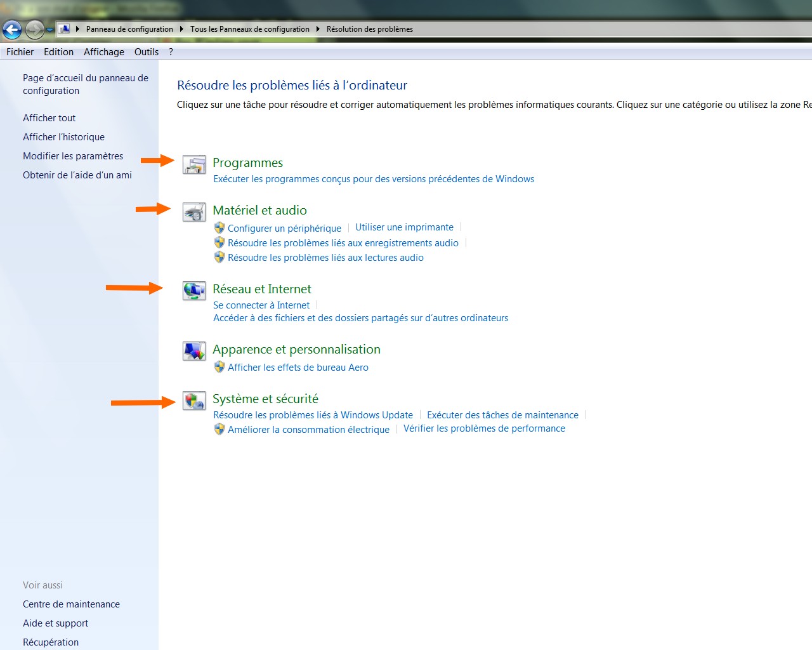Open recent pages dropdown next to Forward button

coord(50,30)
